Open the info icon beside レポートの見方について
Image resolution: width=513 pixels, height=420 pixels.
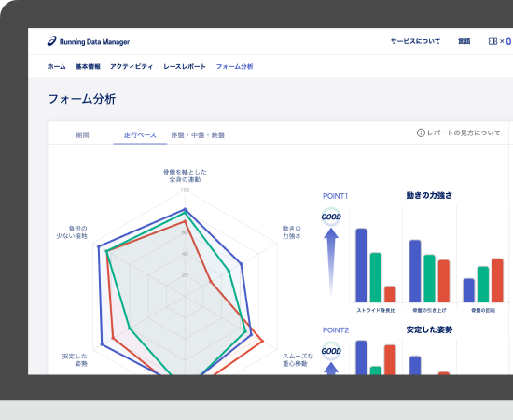(x=421, y=133)
